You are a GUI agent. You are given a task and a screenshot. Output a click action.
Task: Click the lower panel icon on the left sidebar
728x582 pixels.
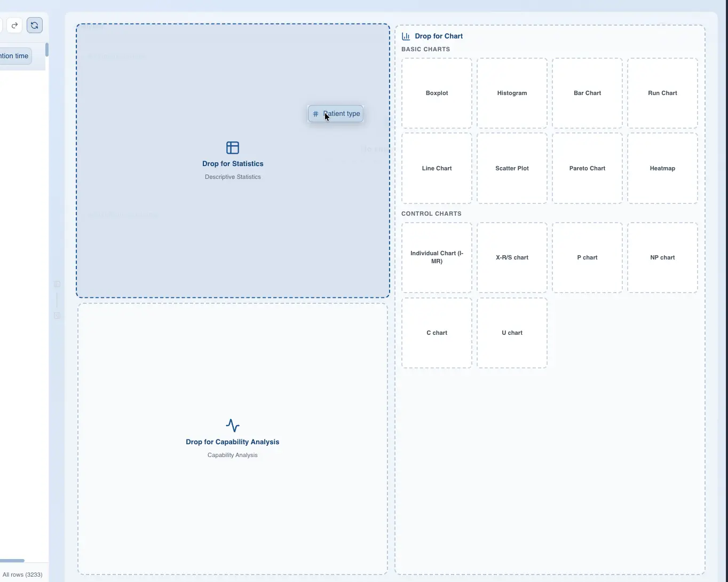click(x=57, y=316)
